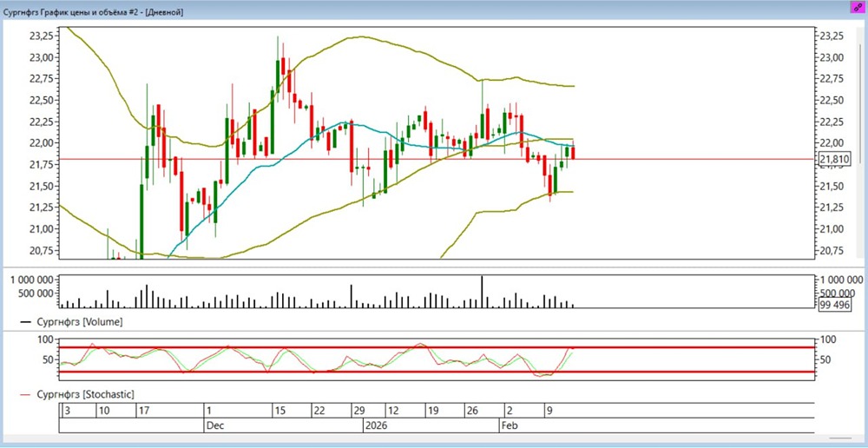This screenshot has height=448, width=868.
Task: Click the '2026' year label on timeline
Action: coord(375,425)
